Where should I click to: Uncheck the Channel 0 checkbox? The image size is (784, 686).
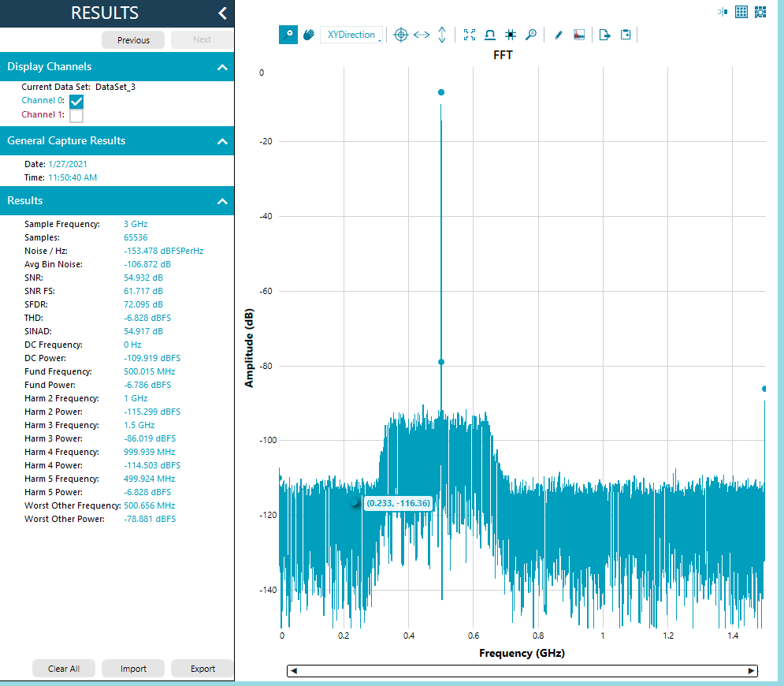tap(76, 101)
